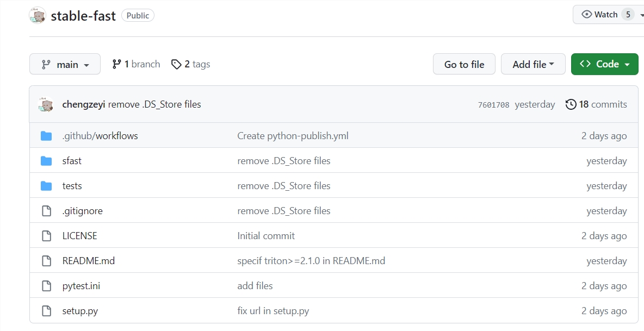Click the repository owner avatar beside stable-fast

coord(38,15)
